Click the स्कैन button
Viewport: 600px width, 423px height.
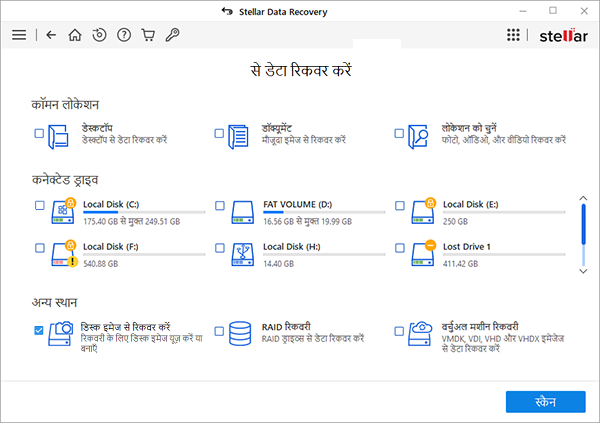pyautogui.click(x=545, y=401)
